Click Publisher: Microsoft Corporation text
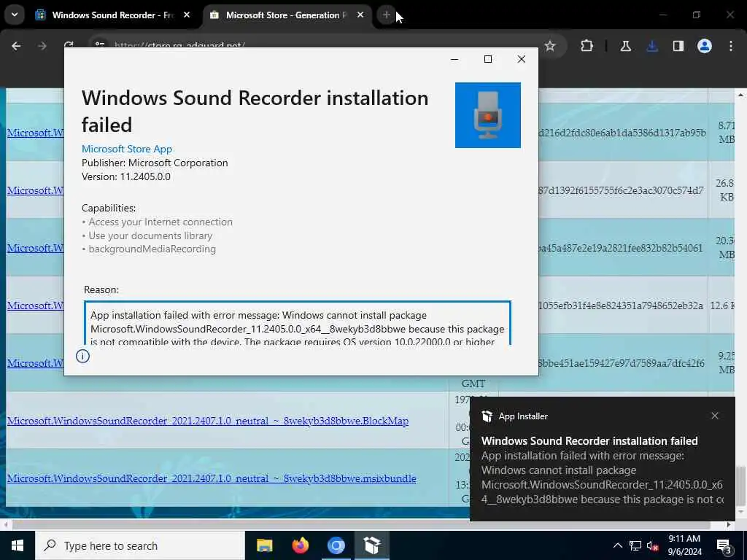The width and height of the screenshot is (747, 560). [x=155, y=163]
